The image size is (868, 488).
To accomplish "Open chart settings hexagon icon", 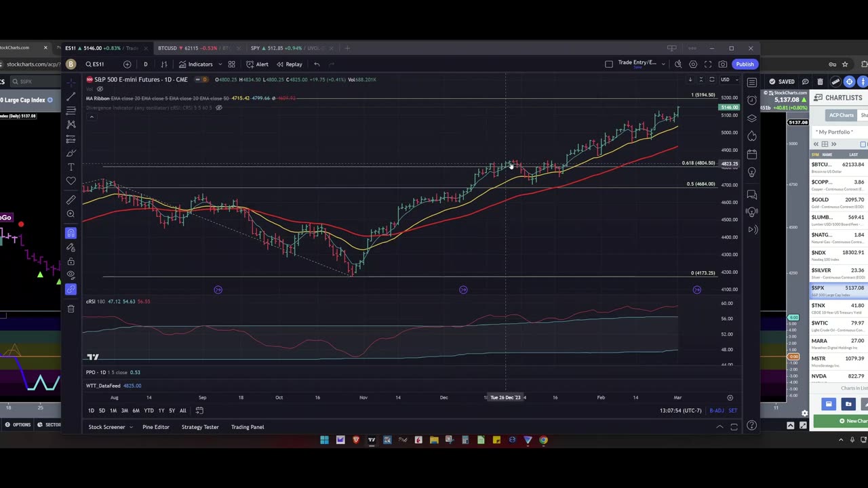I will (x=693, y=64).
